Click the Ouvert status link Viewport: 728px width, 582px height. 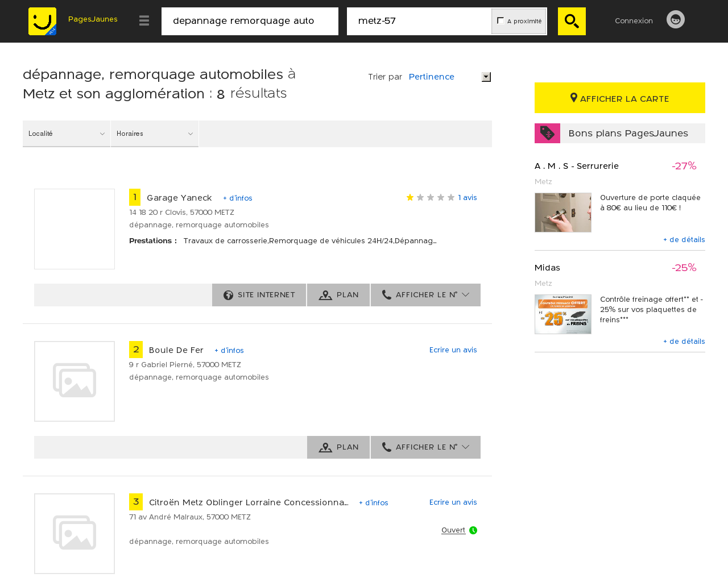pyautogui.click(x=453, y=530)
